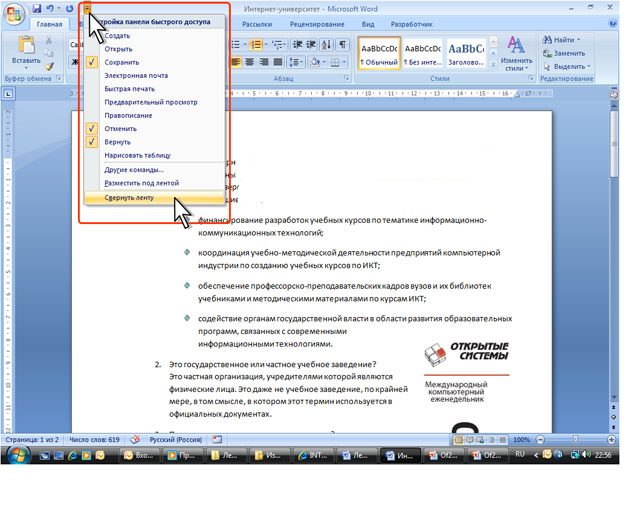Open the Вид ribbon tab
640x512 pixels.
(368, 24)
